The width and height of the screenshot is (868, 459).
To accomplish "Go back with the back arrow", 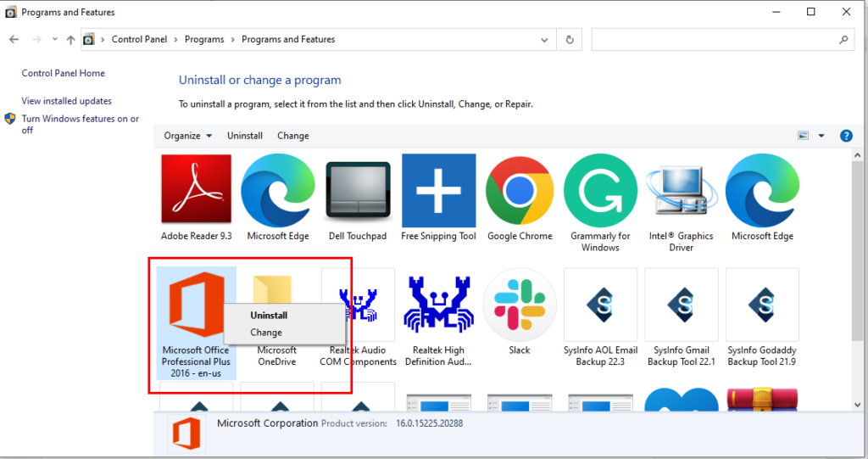I will [x=14, y=39].
